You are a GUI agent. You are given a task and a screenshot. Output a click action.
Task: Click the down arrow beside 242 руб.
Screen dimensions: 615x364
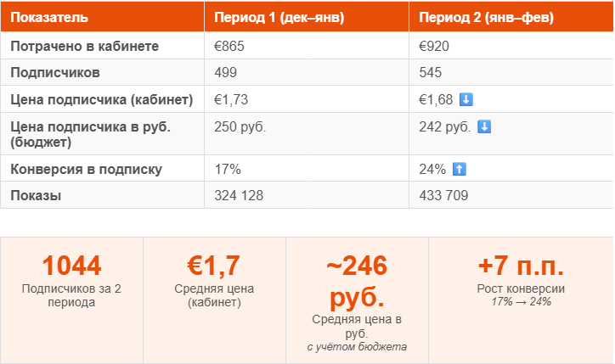[x=484, y=127]
